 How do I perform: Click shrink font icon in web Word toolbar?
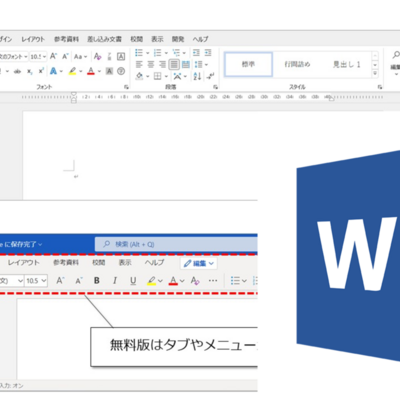coord(79,281)
